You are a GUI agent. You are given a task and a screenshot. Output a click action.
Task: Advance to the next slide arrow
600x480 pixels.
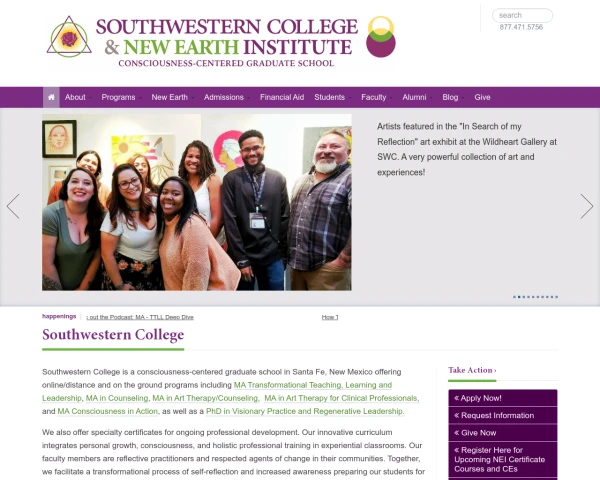click(x=587, y=206)
